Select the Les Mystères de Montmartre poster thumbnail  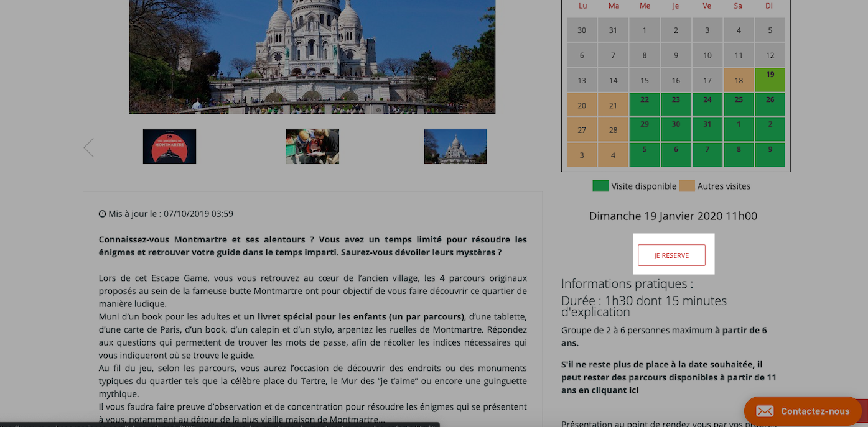tap(169, 146)
